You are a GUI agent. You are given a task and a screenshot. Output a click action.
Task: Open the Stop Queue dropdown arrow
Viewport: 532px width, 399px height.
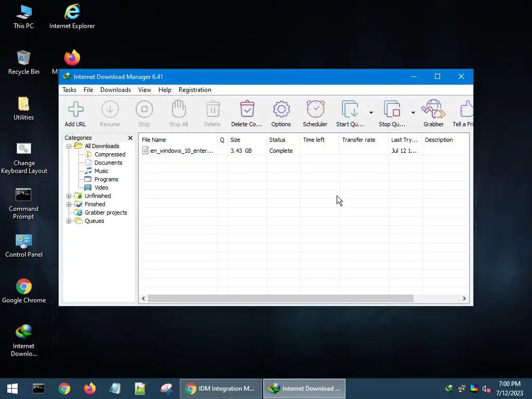[413, 112]
